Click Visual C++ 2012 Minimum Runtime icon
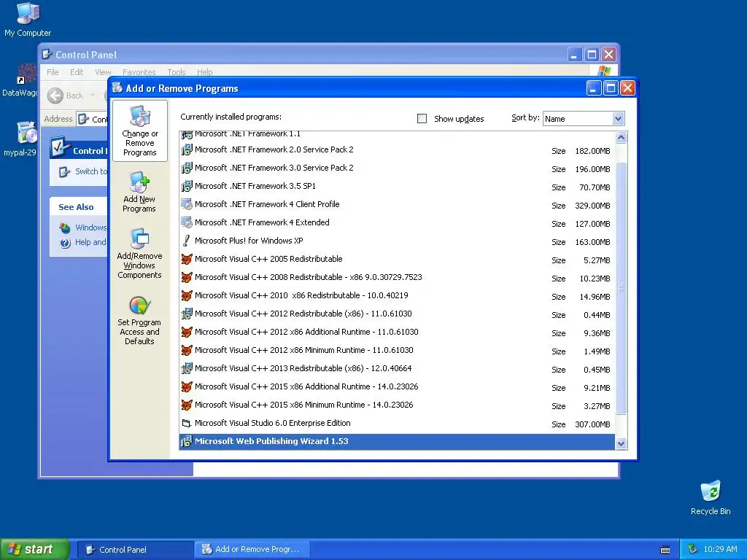Image resolution: width=747 pixels, height=560 pixels. point(187,351)
